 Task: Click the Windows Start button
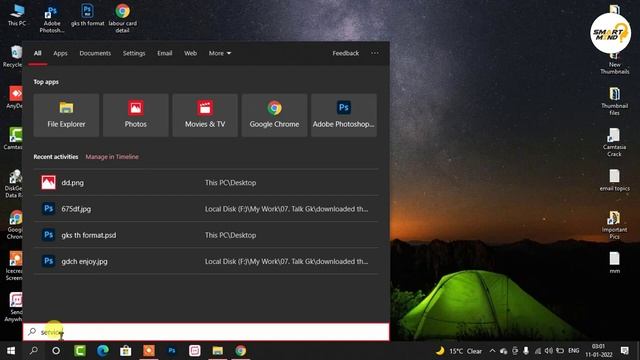[11, 351]
